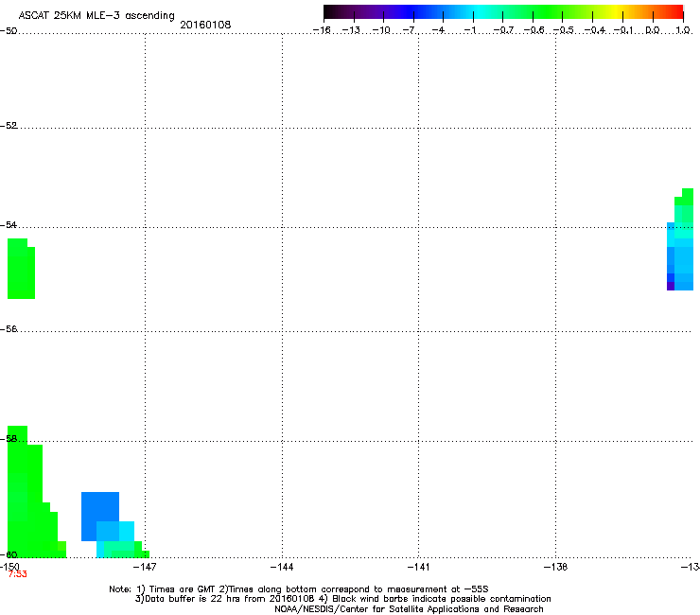Click the colorbar tick label -0.7
700x615 pixels.
pyautogui.click(x=503, y=30)
